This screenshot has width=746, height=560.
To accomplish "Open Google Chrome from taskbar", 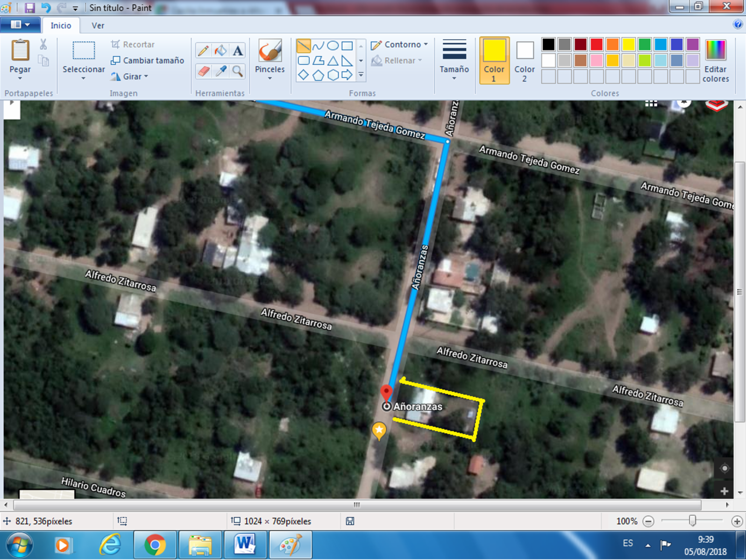I will click(x=155, y=545).
